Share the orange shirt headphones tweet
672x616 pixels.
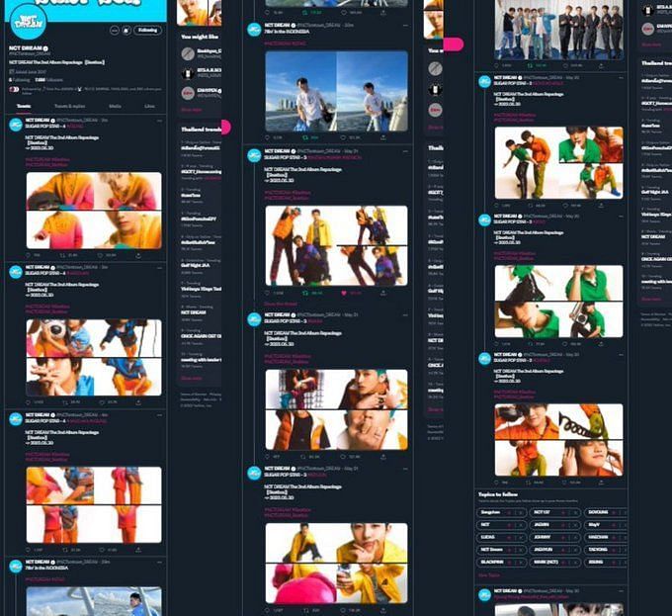tap(601, 483)
